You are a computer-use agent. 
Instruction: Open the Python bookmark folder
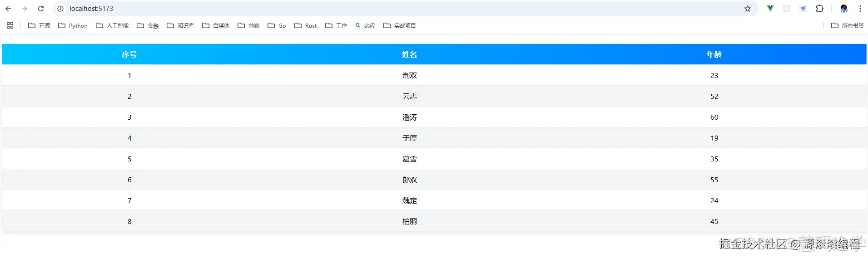pos(73,25)
